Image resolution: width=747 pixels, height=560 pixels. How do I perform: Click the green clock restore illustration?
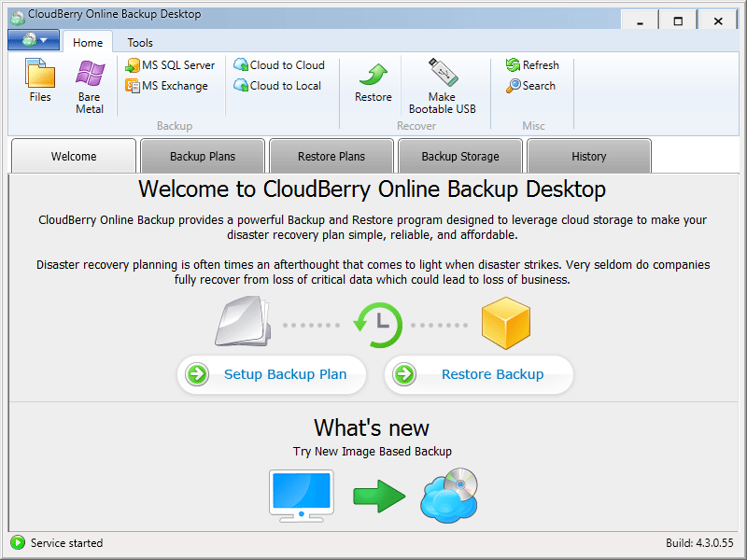tap(378, 325)
